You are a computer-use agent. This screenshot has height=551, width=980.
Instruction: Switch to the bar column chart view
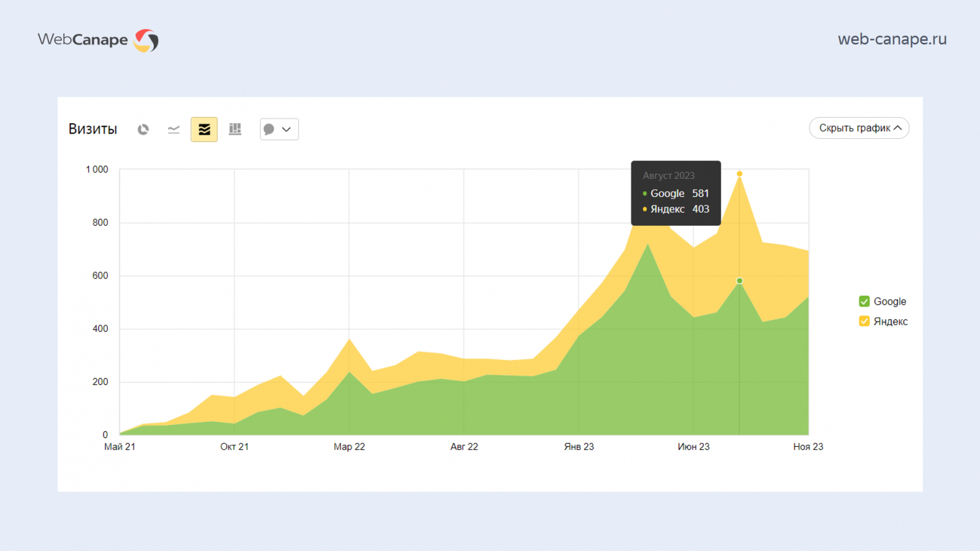pyautogui.click(x=235, y=129)
